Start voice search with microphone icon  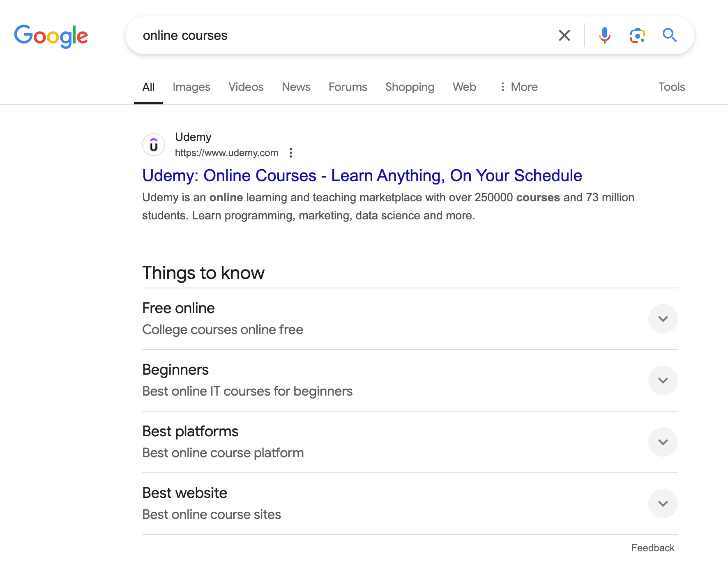point(604,35)
